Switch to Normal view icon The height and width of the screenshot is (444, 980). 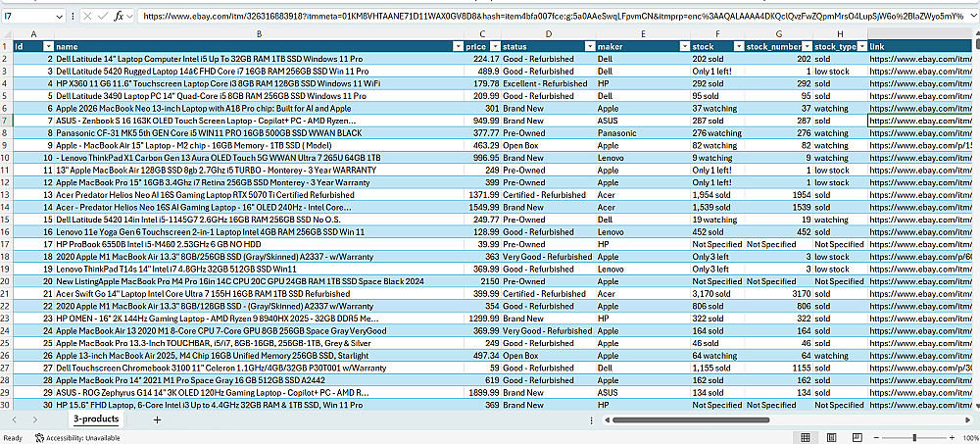pyautogui.click(x=806, y=438)
